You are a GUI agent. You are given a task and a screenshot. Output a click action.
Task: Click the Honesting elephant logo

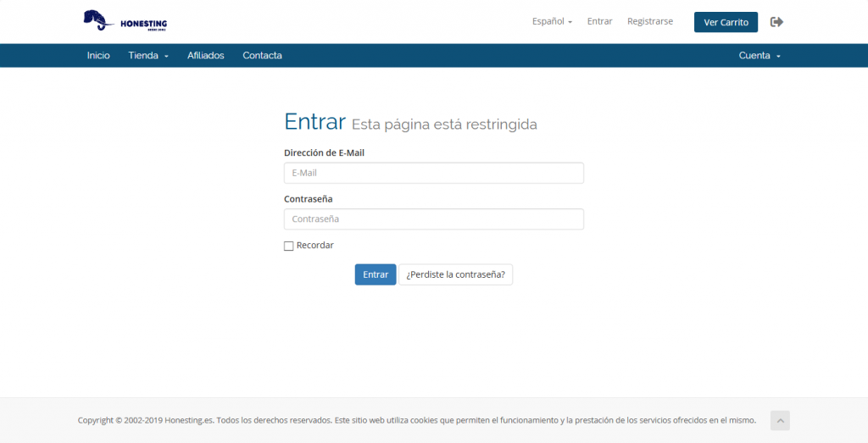pos(125,20)
